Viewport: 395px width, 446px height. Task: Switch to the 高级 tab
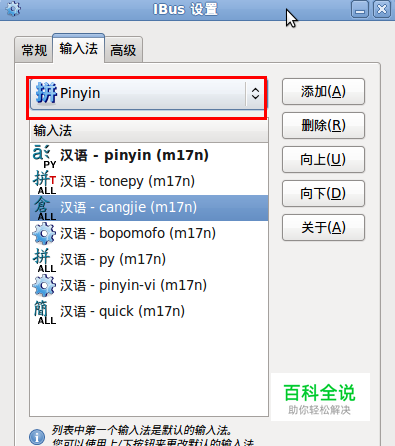pos(123,50)
